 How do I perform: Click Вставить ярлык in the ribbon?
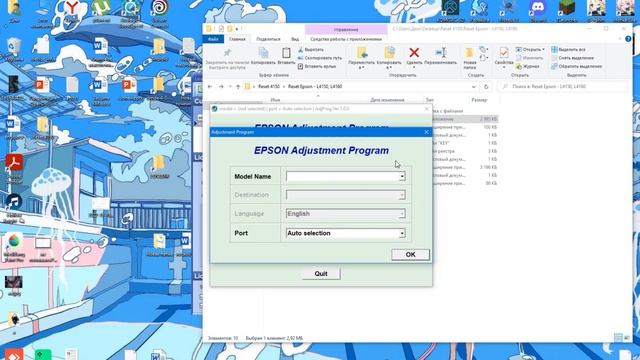click(x=317, y=66)
